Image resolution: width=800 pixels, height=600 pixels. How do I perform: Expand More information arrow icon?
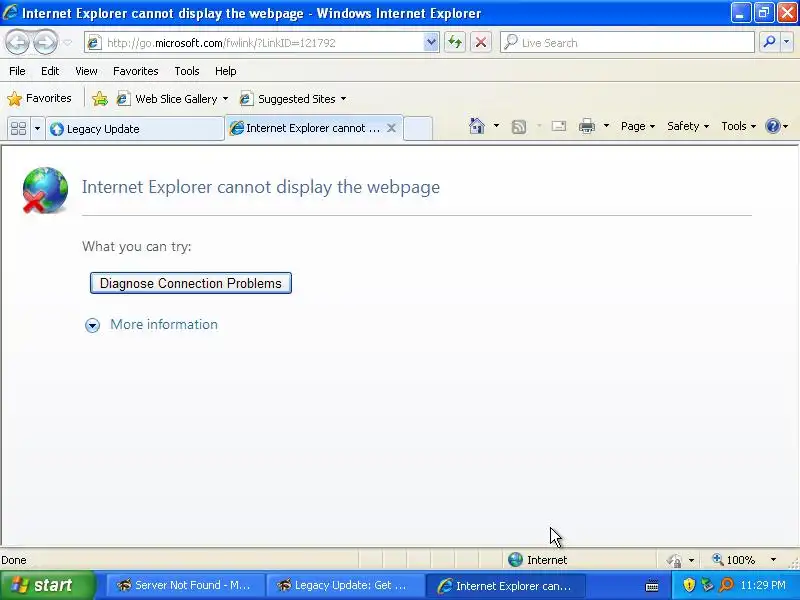(x=92, y=325)
